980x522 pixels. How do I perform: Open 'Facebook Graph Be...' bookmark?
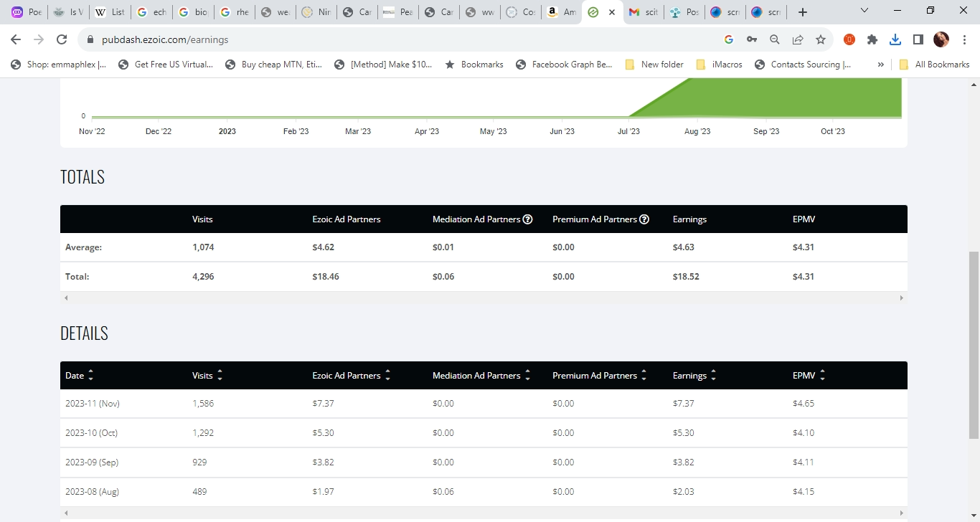(x=564, y=65)
